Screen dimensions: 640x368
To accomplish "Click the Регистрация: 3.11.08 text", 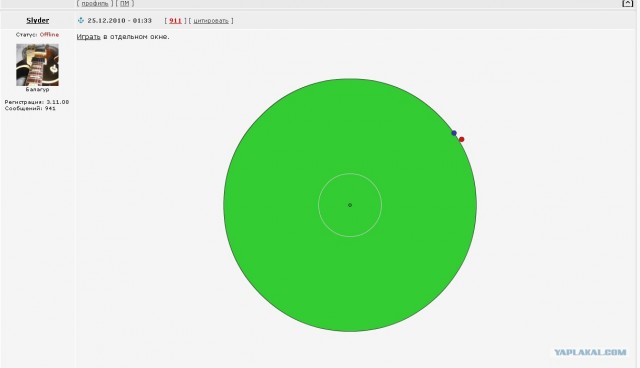I will point(37,102).
